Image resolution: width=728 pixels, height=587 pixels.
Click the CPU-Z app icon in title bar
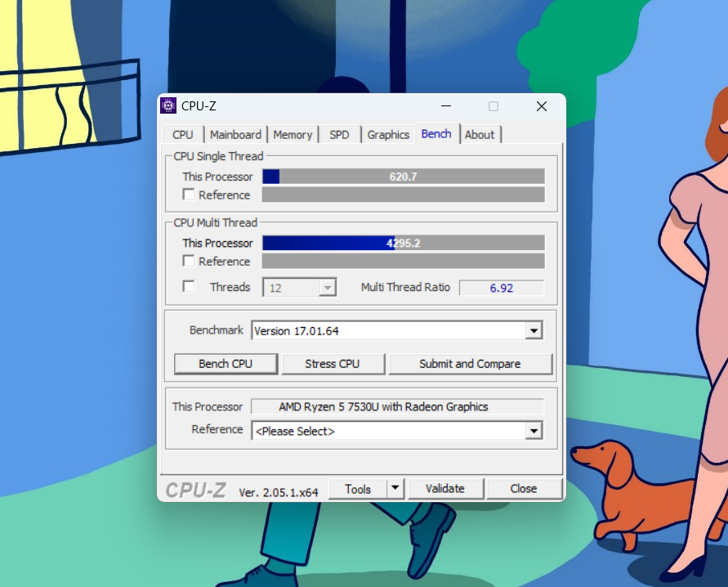168,106
